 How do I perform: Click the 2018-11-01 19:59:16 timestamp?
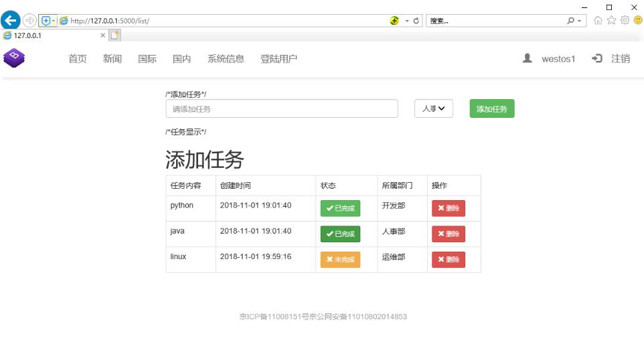(256, 256)
